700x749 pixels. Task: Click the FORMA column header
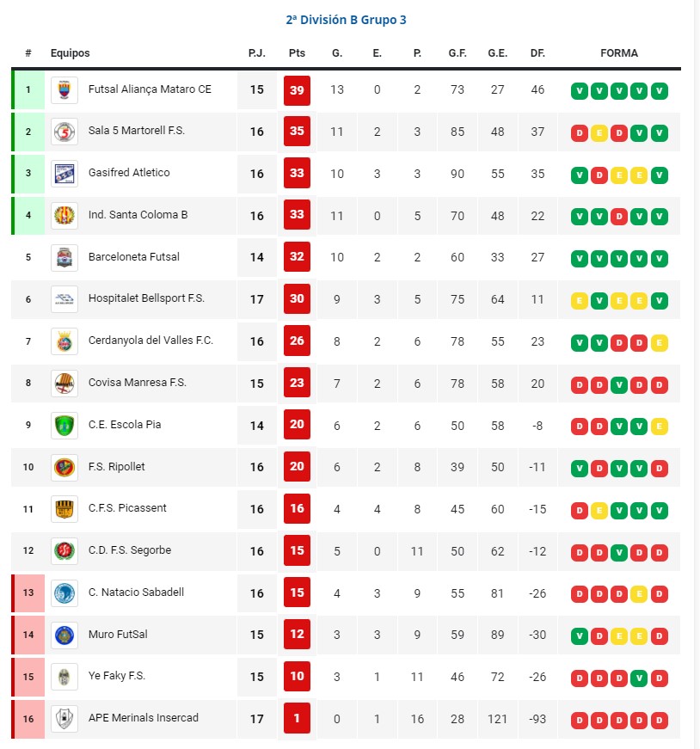(x=619, y=53)
